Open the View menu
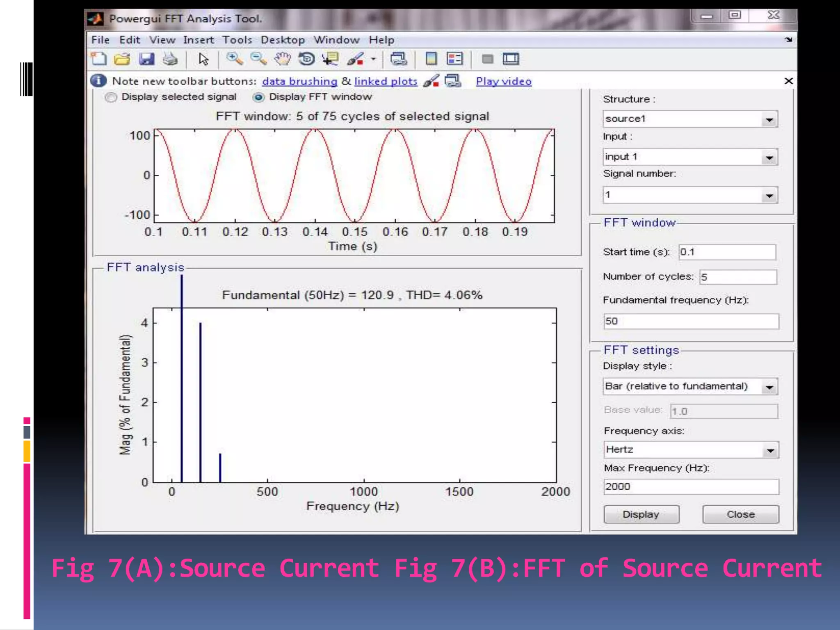840x630 pixels. click(x=162, y=40)
